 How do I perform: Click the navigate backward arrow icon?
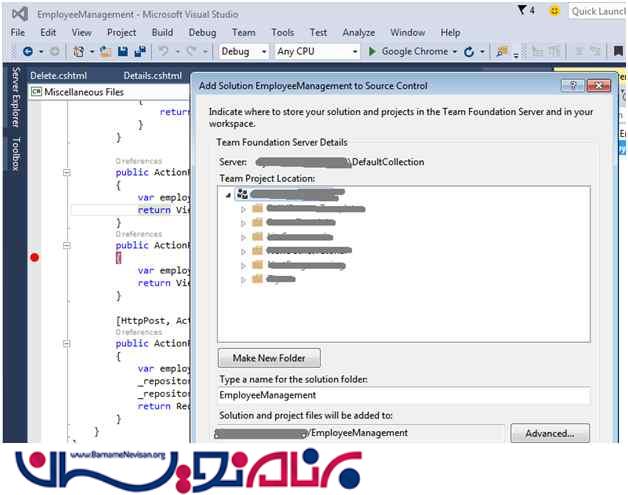[x=27, y=51]
